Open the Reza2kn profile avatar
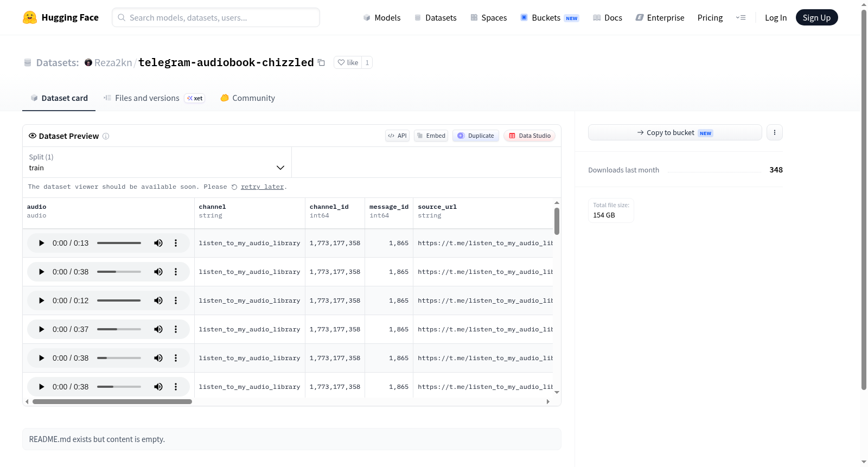 (88, 62)
